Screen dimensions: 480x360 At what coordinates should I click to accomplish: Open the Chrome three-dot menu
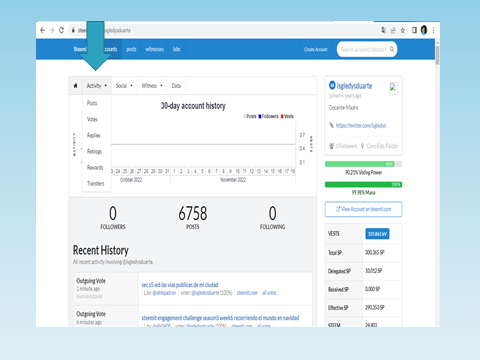433,30
